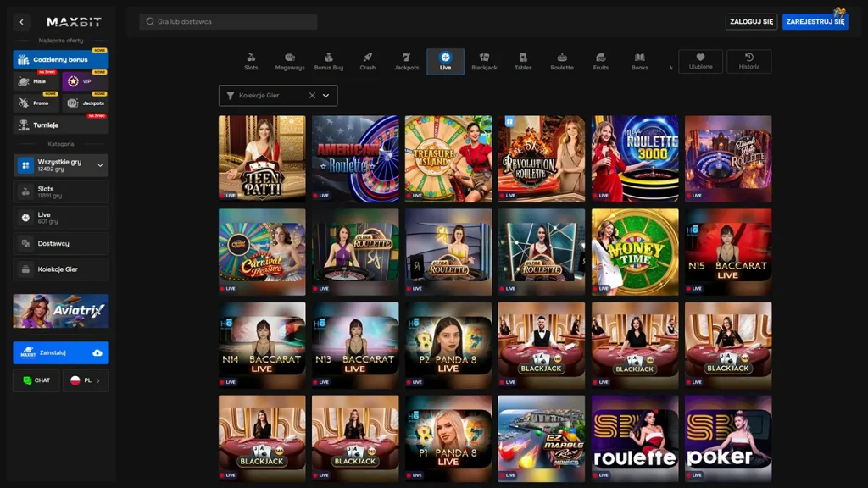Open Ulubione favorites heart
The width and height of the screenshot is (868, 488).
700,57
